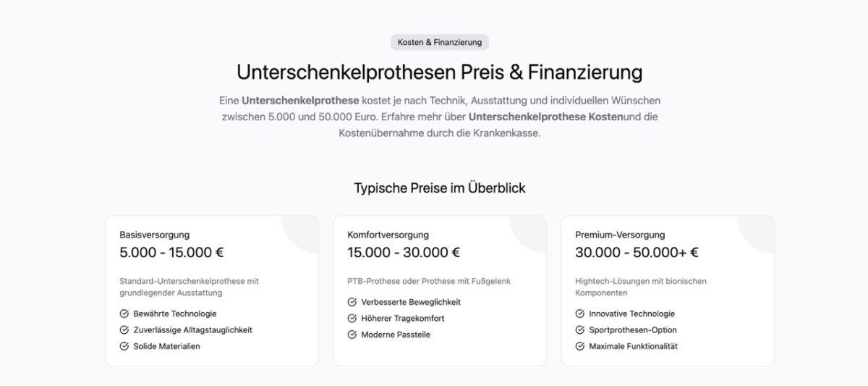Click checkmark icon beside Moderne Passteile

tap(352, 335)
